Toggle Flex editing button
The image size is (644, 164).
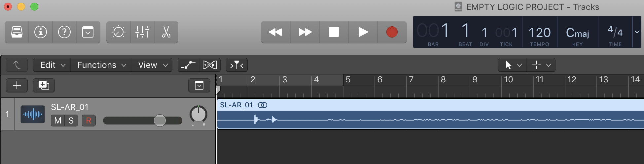[x=210, y=65]
